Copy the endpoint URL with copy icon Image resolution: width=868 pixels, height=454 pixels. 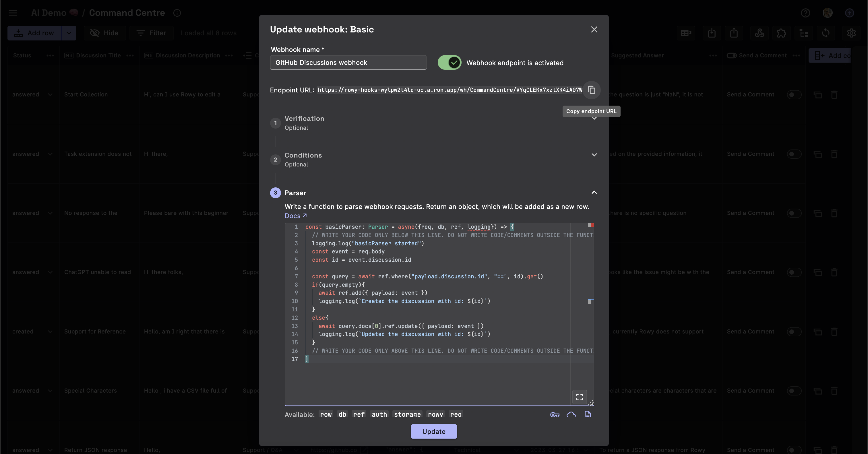(592, 90)
